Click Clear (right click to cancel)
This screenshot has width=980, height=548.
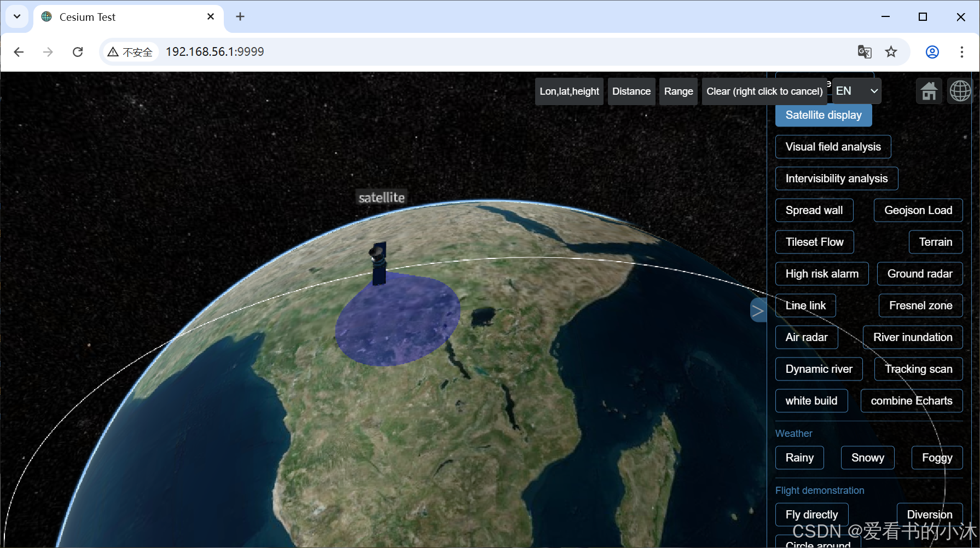coord(764,91)
